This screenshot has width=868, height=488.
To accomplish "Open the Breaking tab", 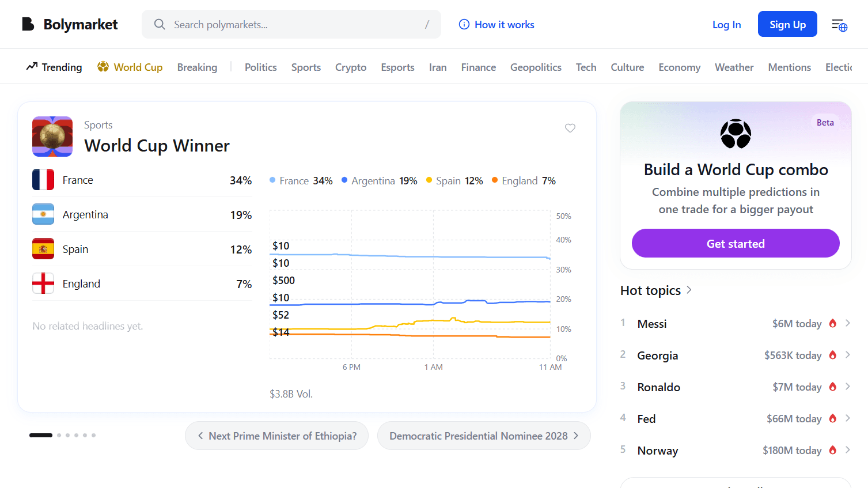I will (x=197, y=67).
